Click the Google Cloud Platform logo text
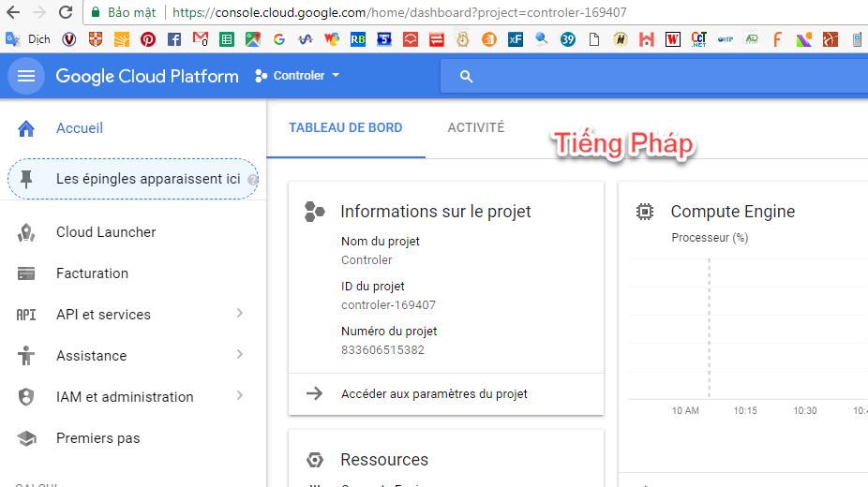This screenshot has width=868, height=487. [147, 76]
